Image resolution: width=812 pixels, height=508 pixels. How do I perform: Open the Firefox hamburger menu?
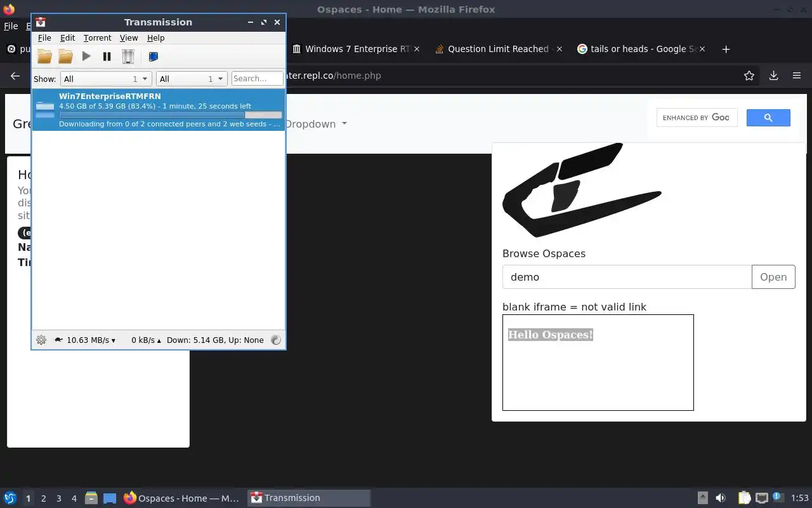(x=797, y=76)
